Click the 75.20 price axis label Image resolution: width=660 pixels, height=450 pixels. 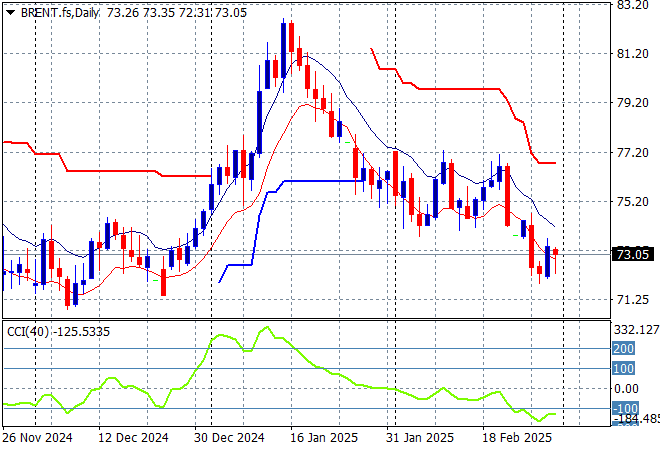632,202
